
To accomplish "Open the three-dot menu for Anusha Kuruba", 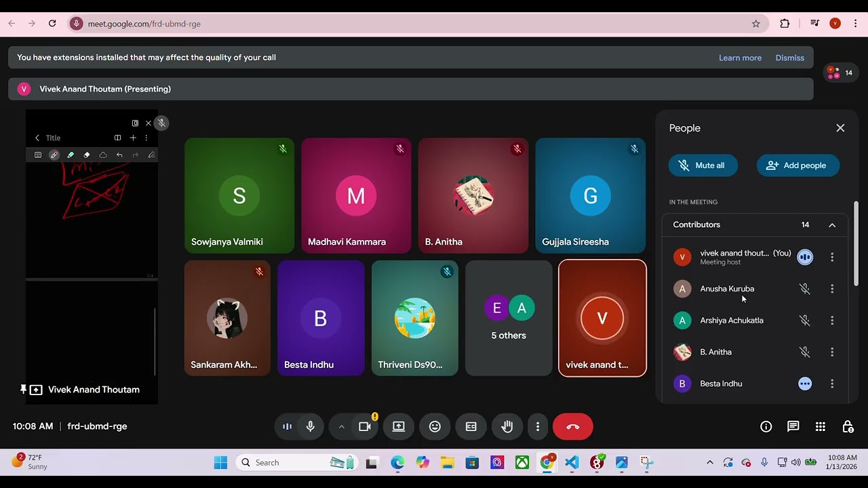I will pyautogui.click(x=832, y=289).
